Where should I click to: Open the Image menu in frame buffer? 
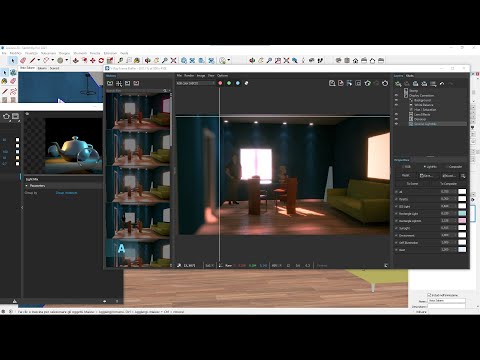(201, 76)
